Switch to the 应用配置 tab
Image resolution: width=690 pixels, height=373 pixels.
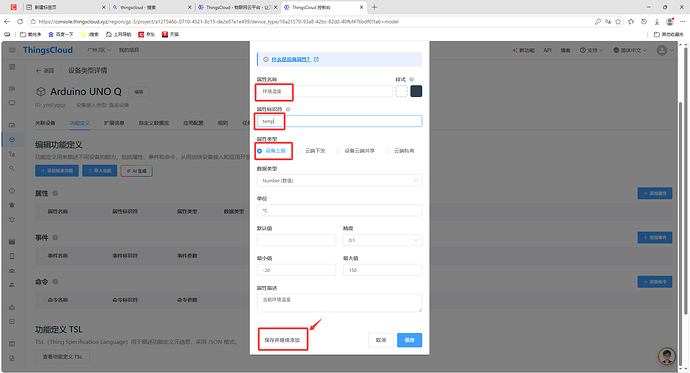coord(193,123)
